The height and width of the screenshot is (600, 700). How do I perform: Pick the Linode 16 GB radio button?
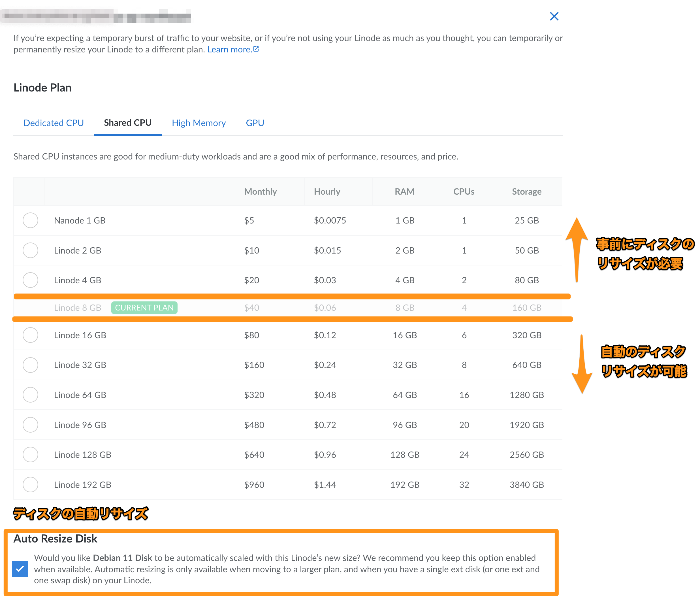[30, 335]
